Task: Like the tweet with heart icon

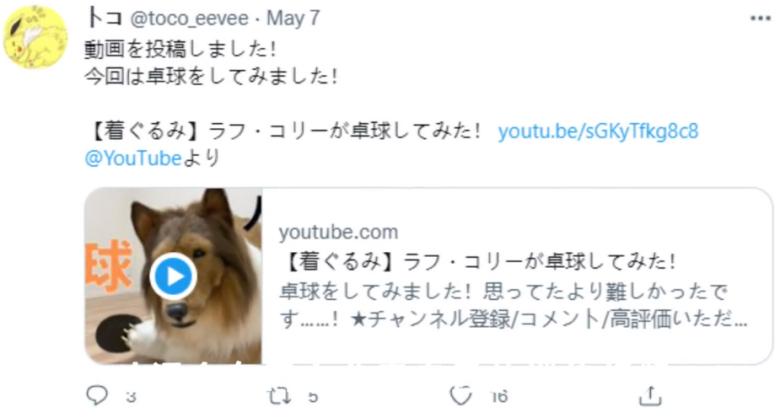Action: pos(460,396)
